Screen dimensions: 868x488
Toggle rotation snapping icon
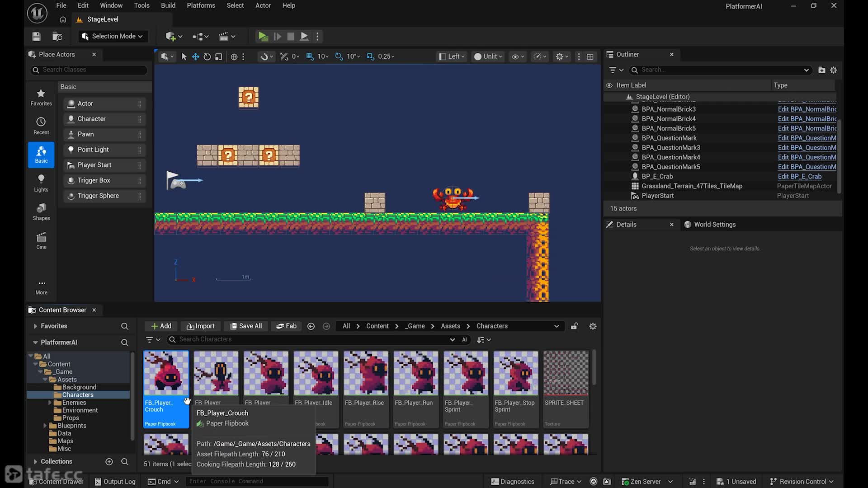click(x=339, y=56)
